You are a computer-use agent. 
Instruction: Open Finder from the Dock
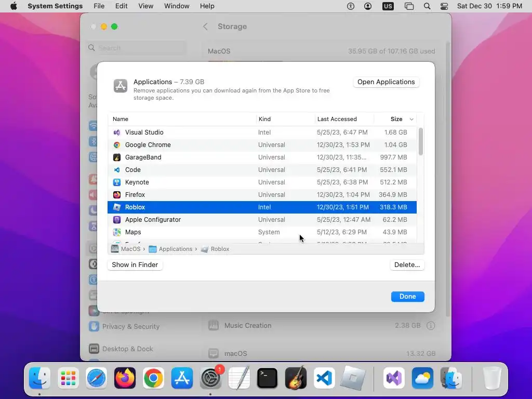(x=39, y=378)
